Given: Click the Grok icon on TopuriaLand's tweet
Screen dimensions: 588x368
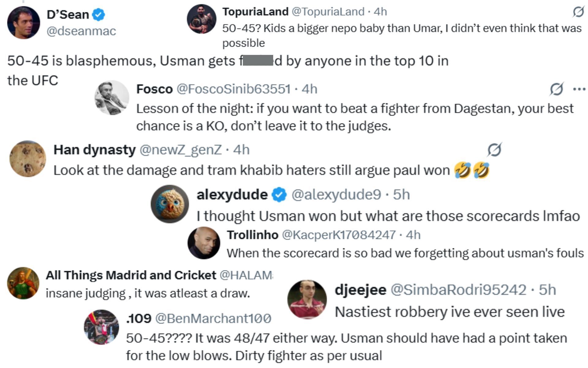Looking at the screenshot, I should 578,12.
